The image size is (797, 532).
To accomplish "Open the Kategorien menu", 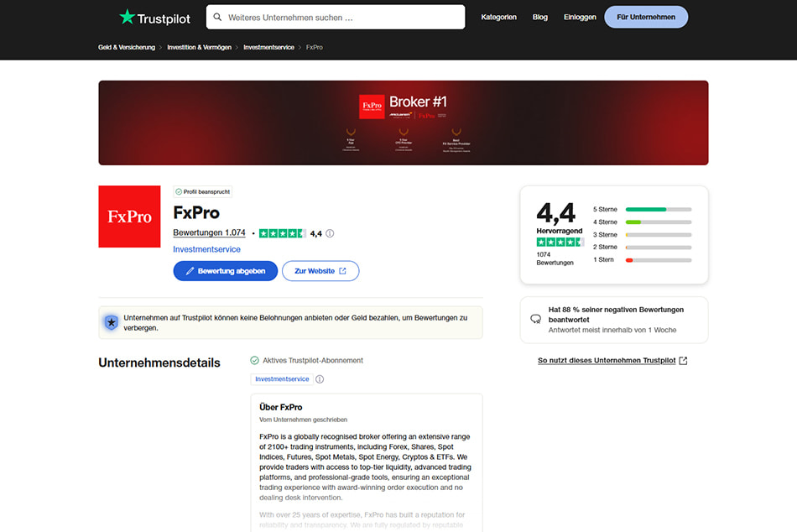I will [x=498, y=18].
